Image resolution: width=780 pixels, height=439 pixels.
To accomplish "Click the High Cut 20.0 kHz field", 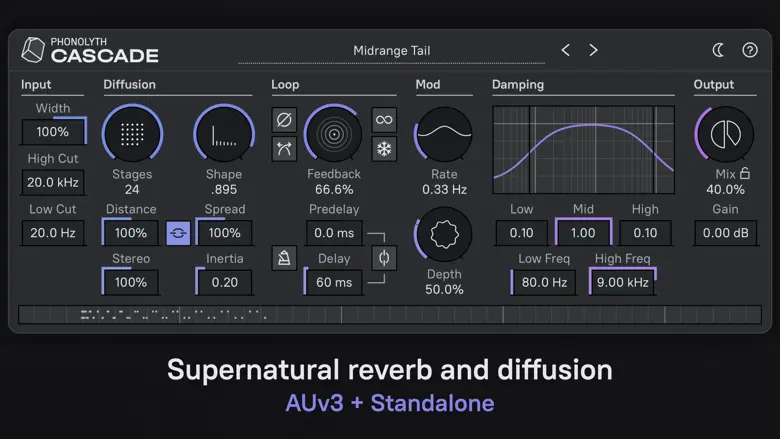I will pyautogui.click(x=53, y=182).
